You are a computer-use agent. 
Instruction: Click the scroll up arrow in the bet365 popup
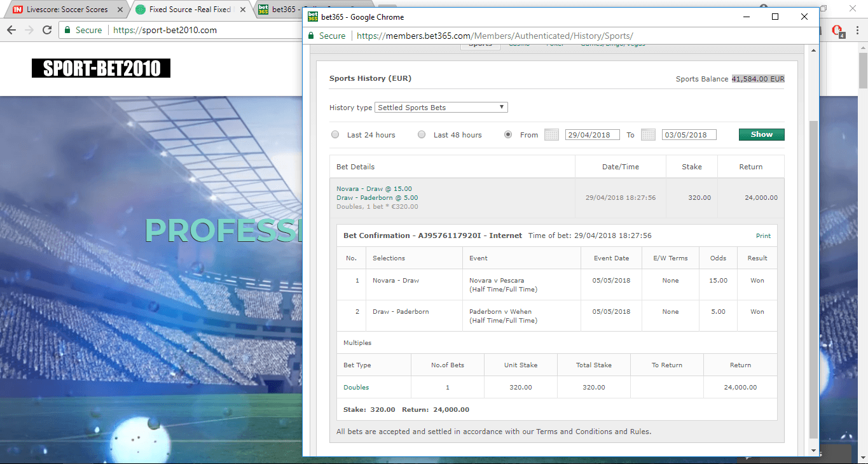tap(813, 50)
